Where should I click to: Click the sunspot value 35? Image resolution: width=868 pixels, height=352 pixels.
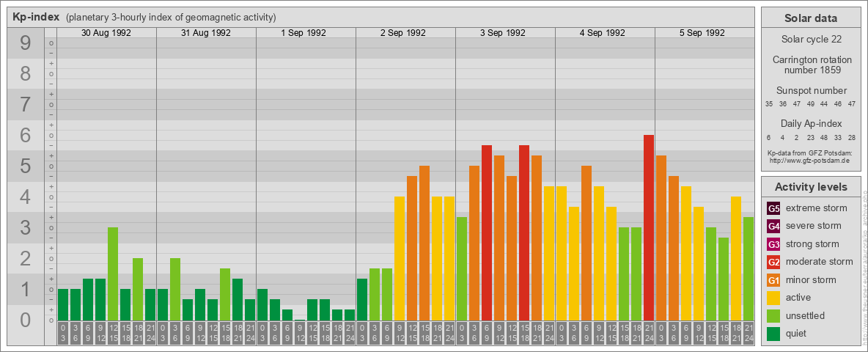(769, 103)
